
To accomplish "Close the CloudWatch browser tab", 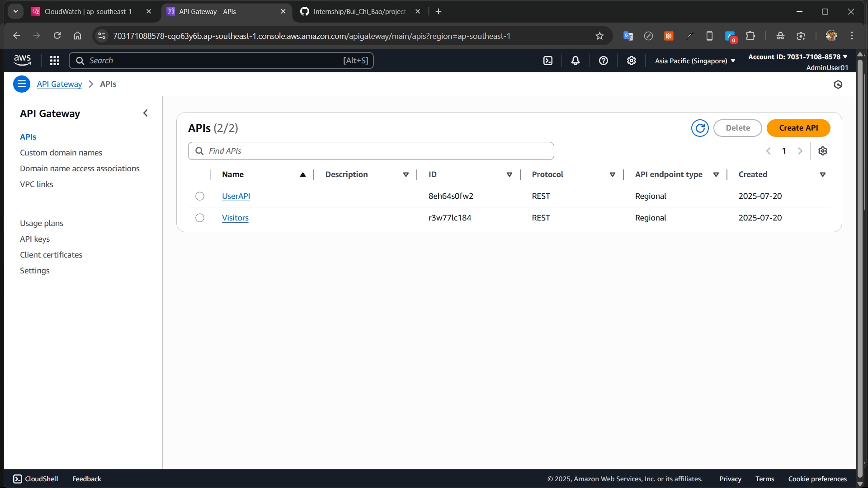I will (x=149, y=11).
